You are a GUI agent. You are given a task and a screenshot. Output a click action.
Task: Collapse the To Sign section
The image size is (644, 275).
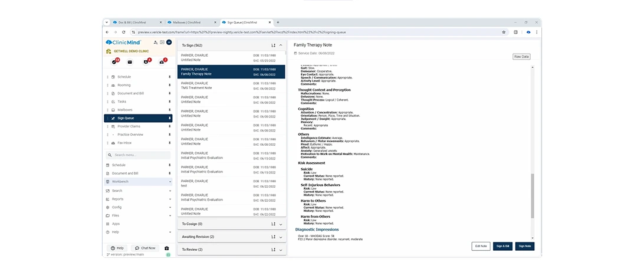pyautogui.click(x=281, y=45)
